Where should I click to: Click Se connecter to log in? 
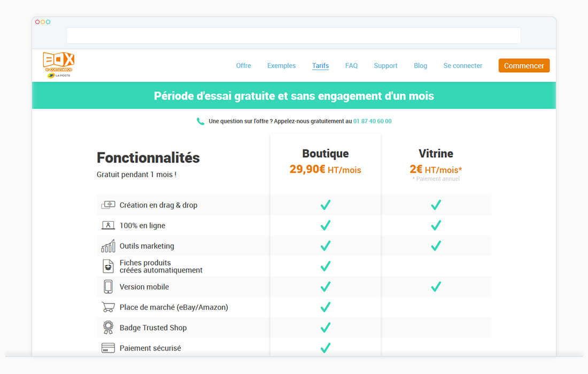(x=462, y=66)
